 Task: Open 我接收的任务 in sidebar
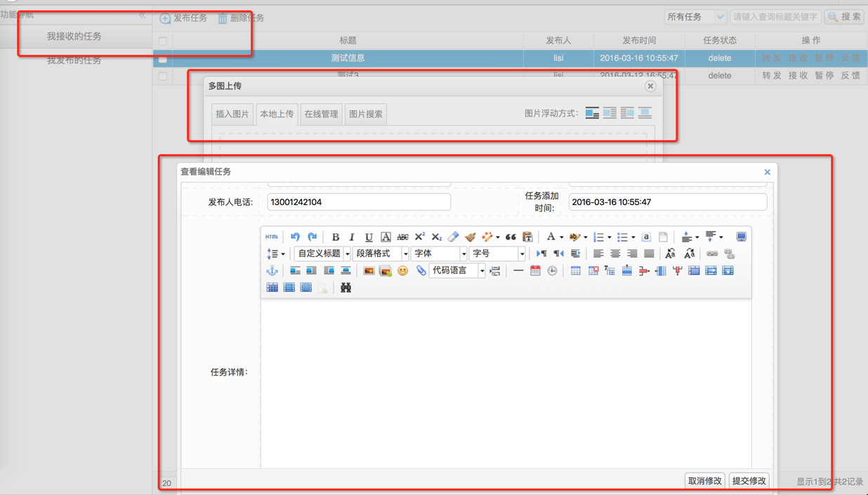74,36
